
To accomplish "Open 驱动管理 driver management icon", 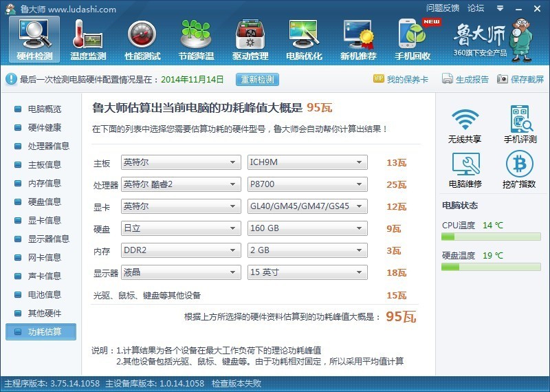I will tap(250, 39).
